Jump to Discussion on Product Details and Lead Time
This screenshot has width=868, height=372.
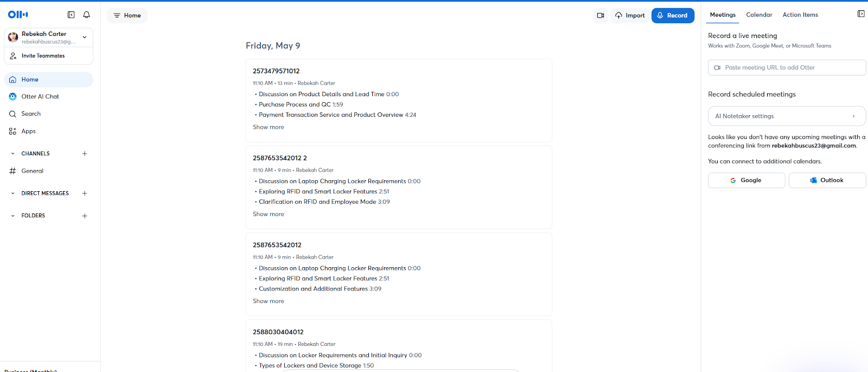point(329,94)
